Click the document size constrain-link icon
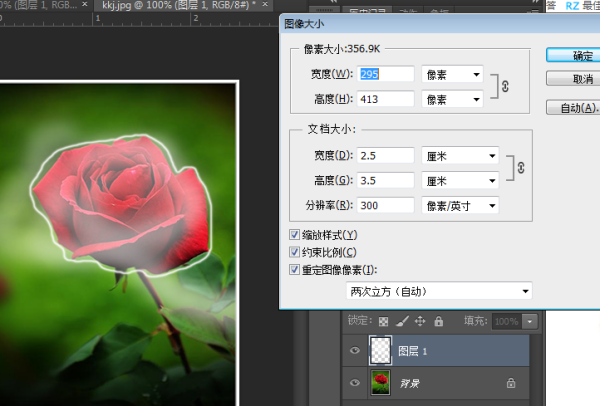This screenshot has height=406, width=600. pyautogui.click(x=521, y=168)
